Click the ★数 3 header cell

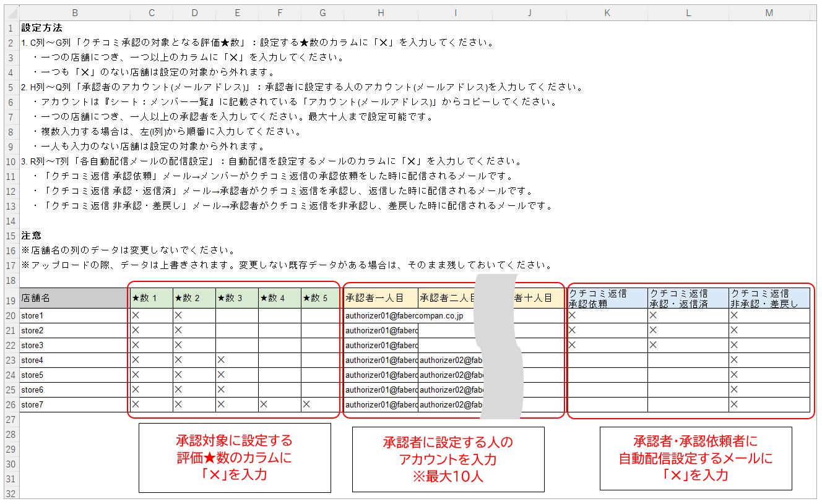coord(237,298)
